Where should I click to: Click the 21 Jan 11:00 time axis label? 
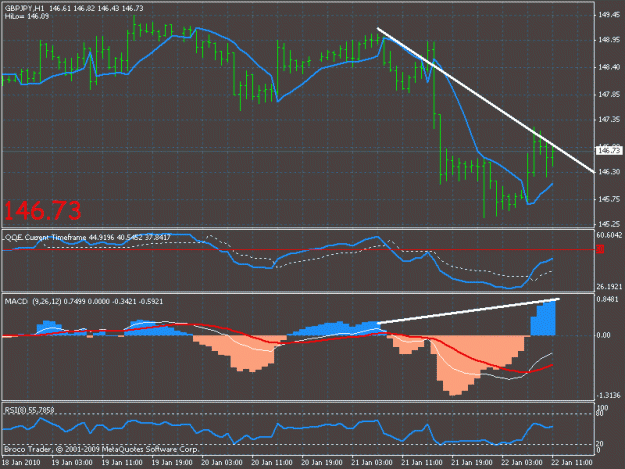coord(422,463)
